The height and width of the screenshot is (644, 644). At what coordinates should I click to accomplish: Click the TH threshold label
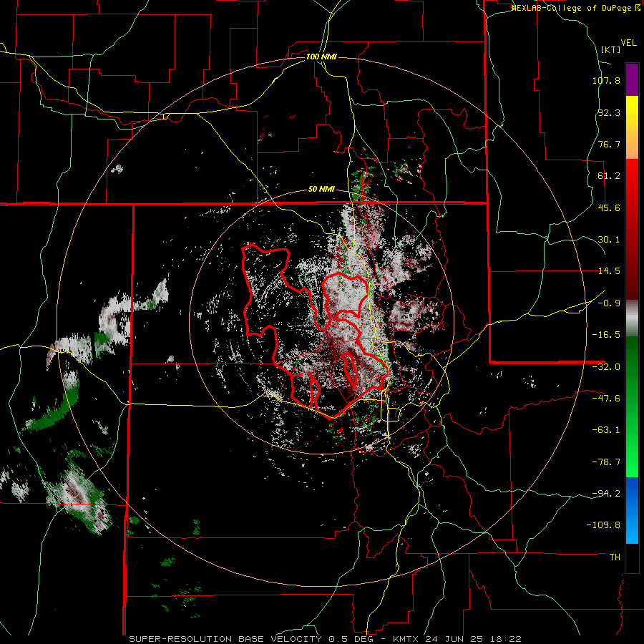[615, 557]
